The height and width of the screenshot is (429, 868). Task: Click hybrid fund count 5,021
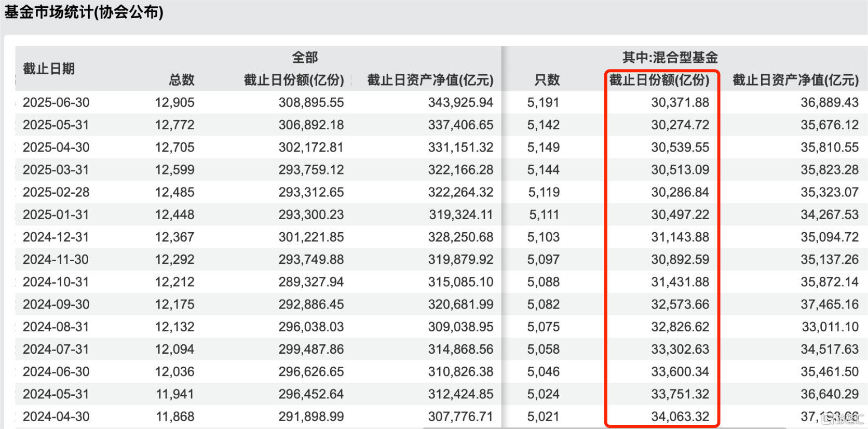[x=544, y=417]
